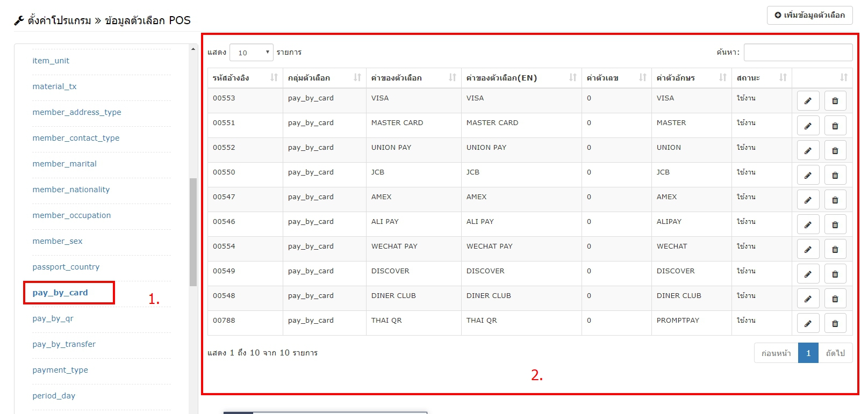Delete the DISCOVER row
868x414 pixels.
point(835,274)
